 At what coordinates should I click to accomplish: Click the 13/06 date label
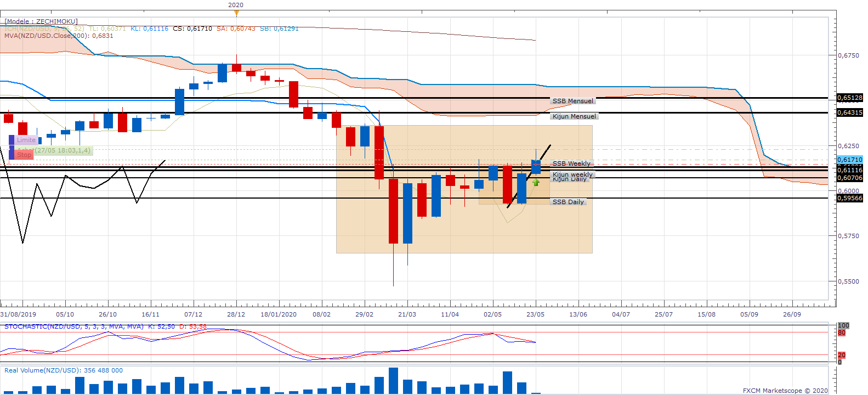point(578,314)
